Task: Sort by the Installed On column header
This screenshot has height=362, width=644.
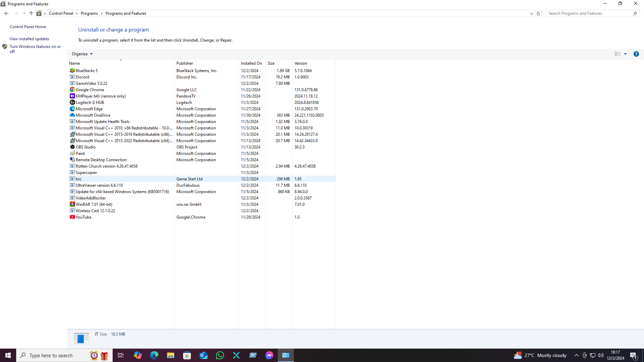Action: coord(251,63)
